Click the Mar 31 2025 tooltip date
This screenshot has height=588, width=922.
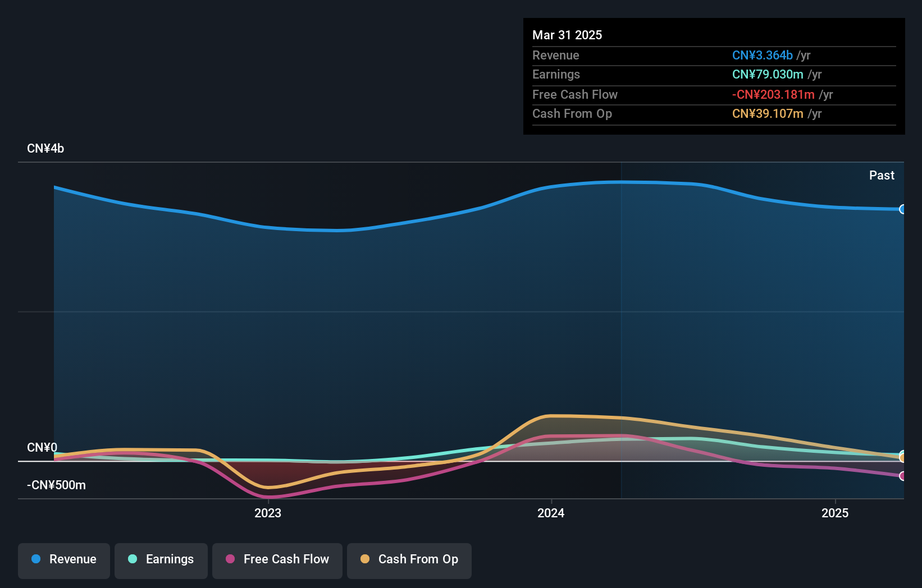(567, 35)
